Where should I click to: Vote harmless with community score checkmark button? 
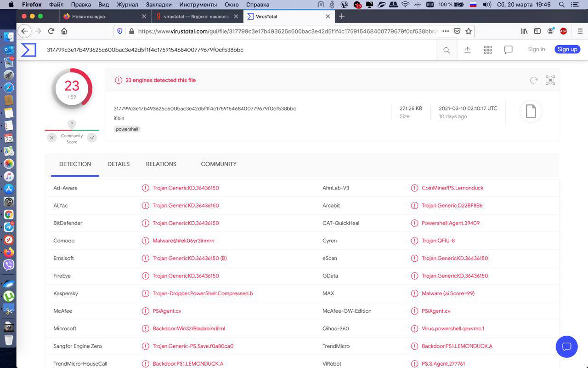coord(92,138)
